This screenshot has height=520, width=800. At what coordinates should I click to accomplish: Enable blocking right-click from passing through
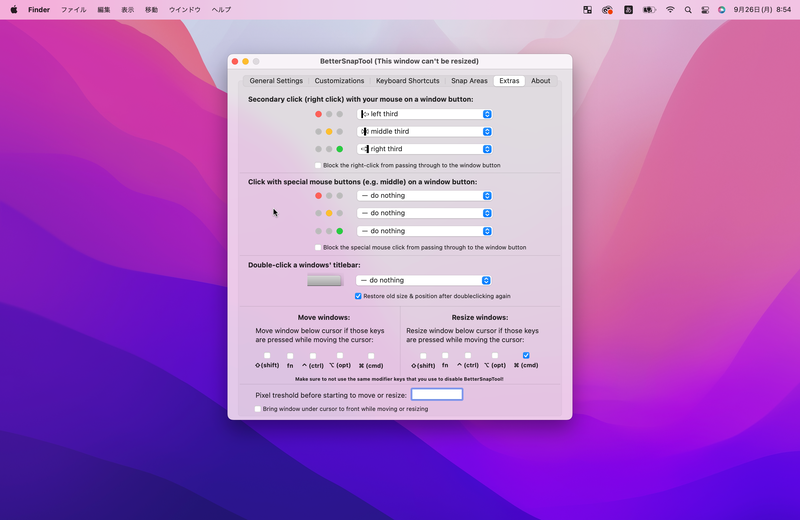(x=318, y=165)
